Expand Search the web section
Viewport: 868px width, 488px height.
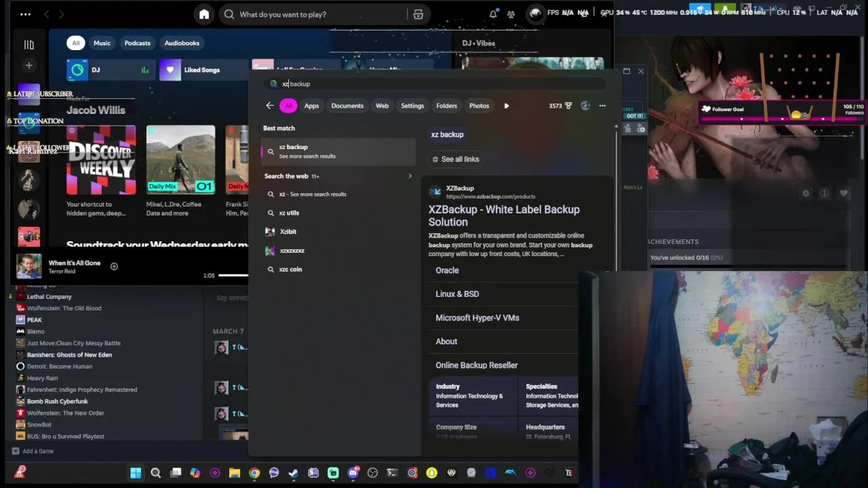(410, 176)
